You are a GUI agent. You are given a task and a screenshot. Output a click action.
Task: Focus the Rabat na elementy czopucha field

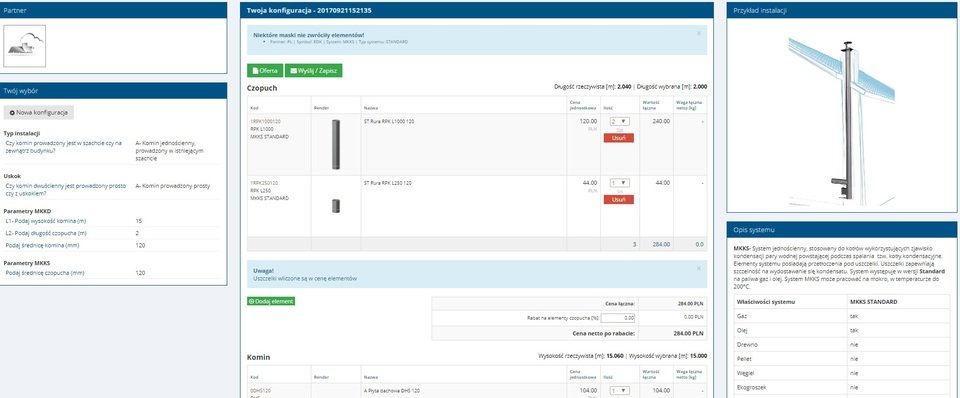(618, 318)
